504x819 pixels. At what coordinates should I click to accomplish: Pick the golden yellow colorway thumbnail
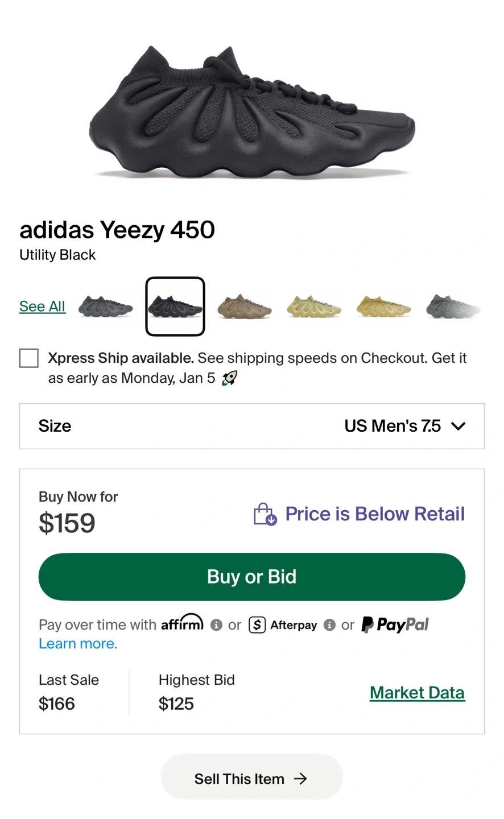[383, 306]
